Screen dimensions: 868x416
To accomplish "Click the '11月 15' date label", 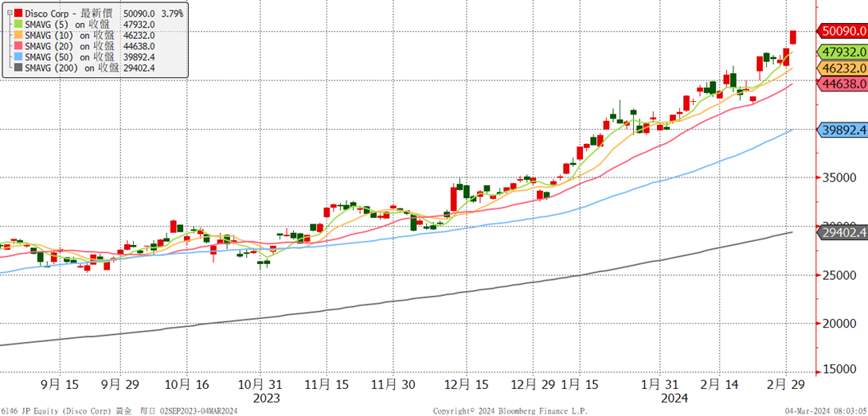I will (x=326, y=383).
